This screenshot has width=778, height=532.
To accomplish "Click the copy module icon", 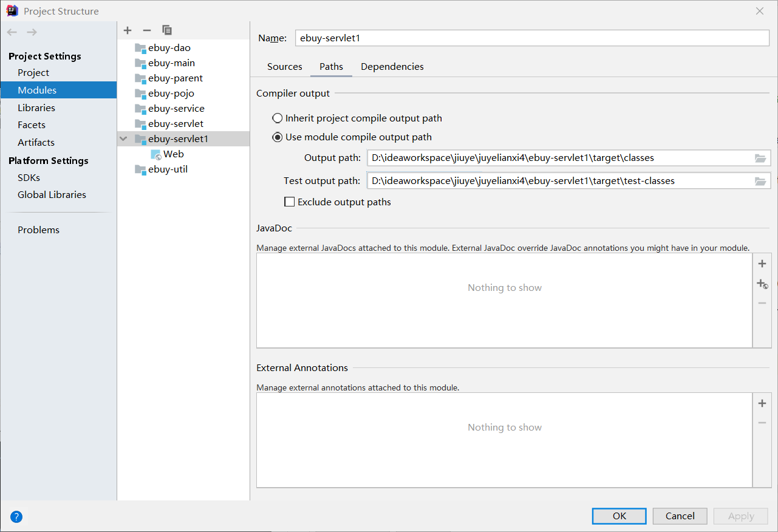I will 167,30.
